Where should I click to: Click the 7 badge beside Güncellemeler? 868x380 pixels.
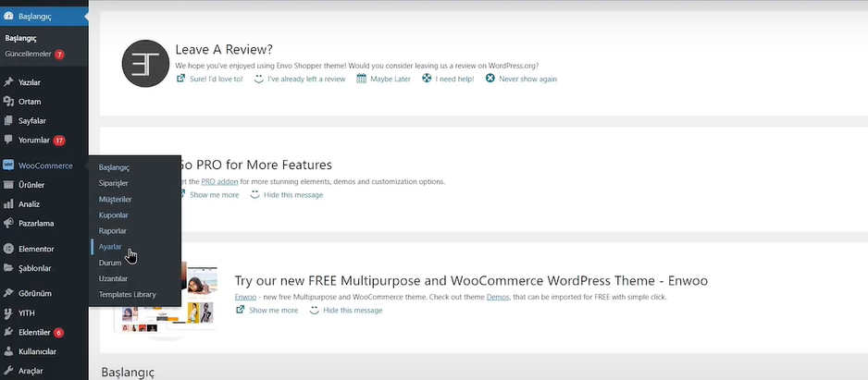pos(59,55)
